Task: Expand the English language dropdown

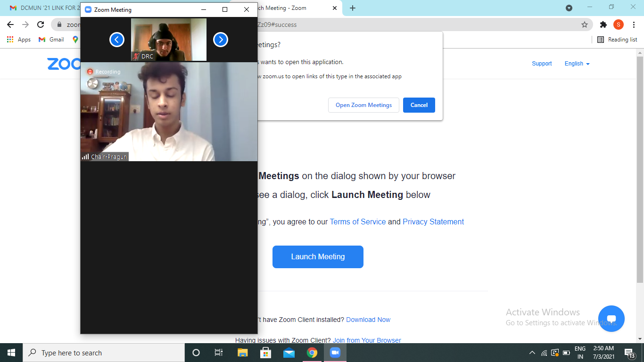Action: point(577,64)
